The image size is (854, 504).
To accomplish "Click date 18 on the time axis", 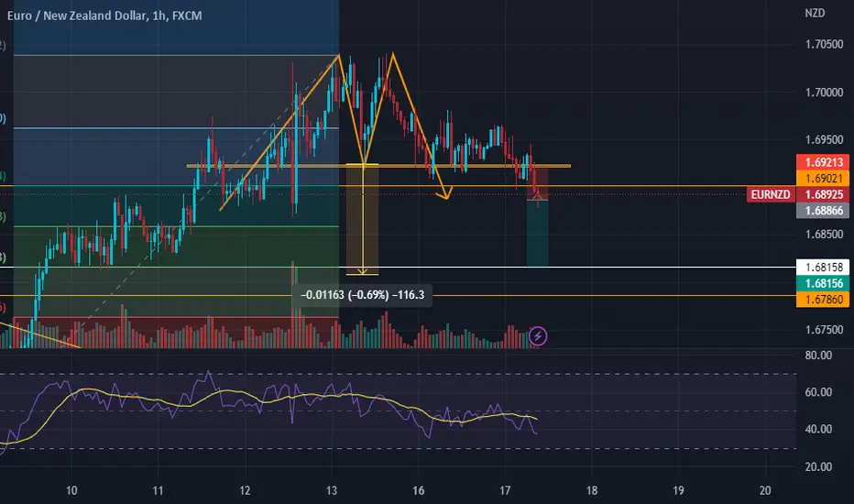I will pyautogui.click(x=592, y=490).
